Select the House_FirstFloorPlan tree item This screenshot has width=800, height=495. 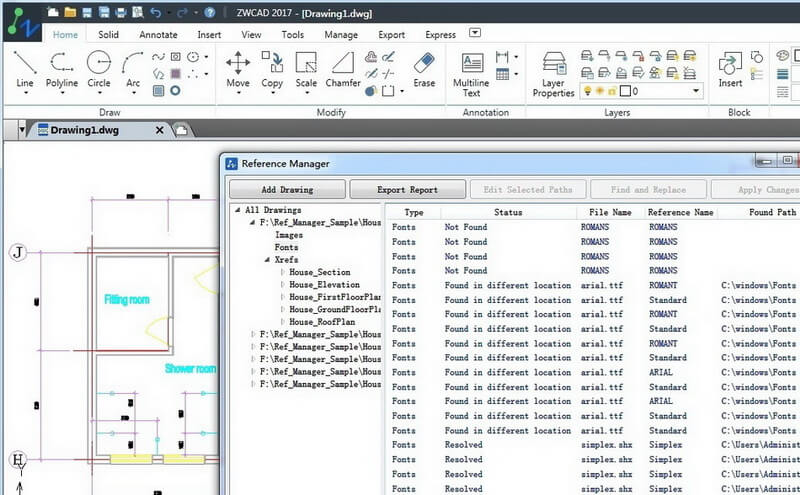point(335,297)
